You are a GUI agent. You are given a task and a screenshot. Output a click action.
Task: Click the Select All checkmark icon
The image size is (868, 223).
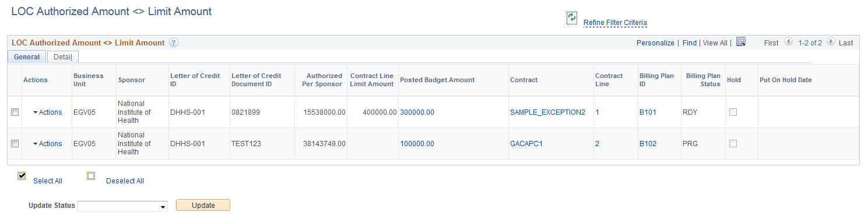coord(22,176)
